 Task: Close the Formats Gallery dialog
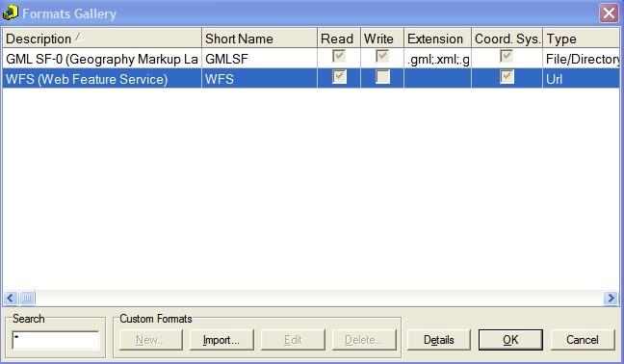click(609, 13)
